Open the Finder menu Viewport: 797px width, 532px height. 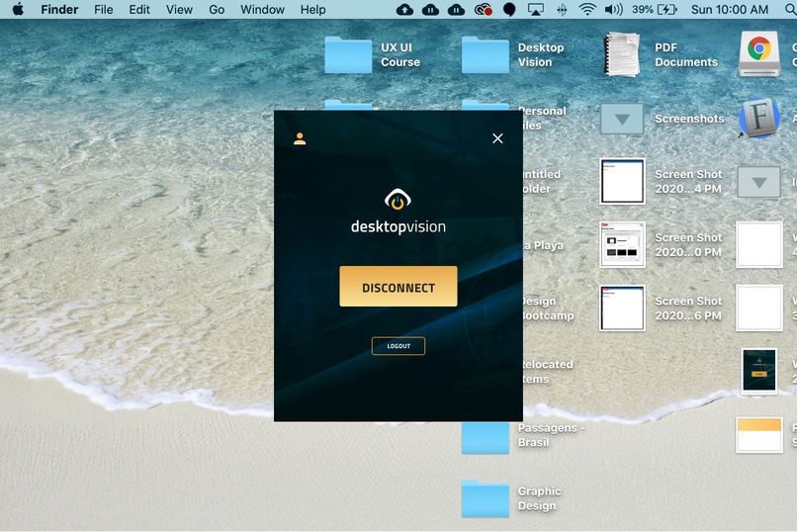coord(59,10)
